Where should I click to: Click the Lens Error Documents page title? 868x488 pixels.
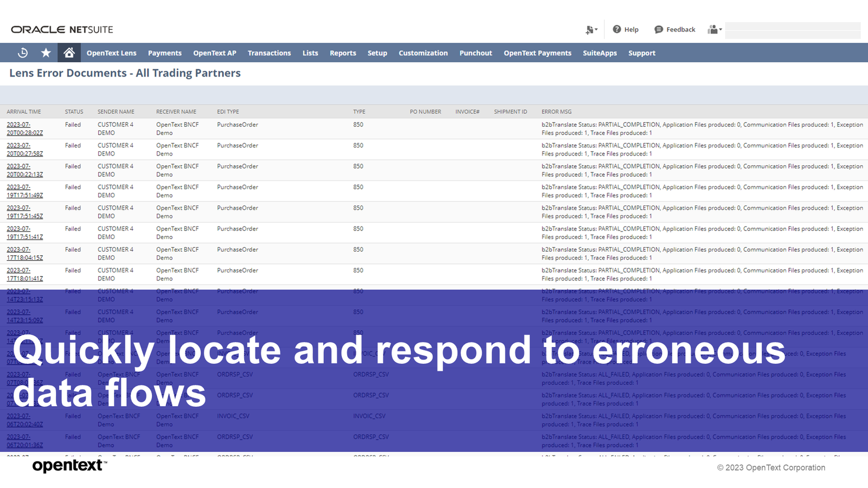click(125, 73)
